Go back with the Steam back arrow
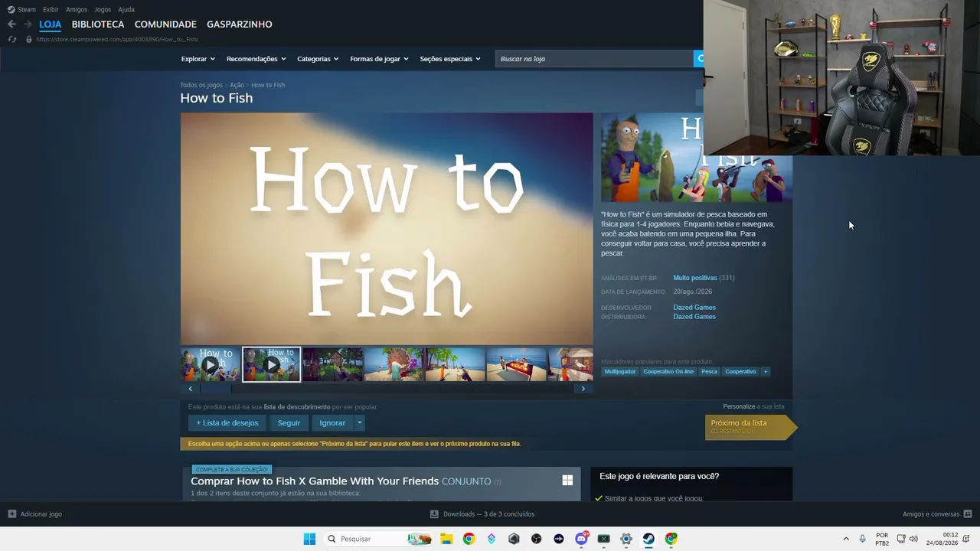This screenshot has height=551, width=980. [11, 24]
